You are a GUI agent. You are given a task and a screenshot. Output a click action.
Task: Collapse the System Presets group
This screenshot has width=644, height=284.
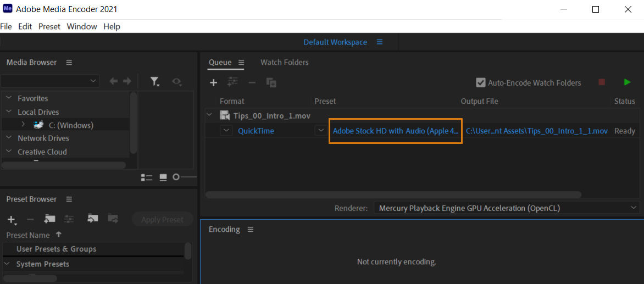click(x=6, y=264)
